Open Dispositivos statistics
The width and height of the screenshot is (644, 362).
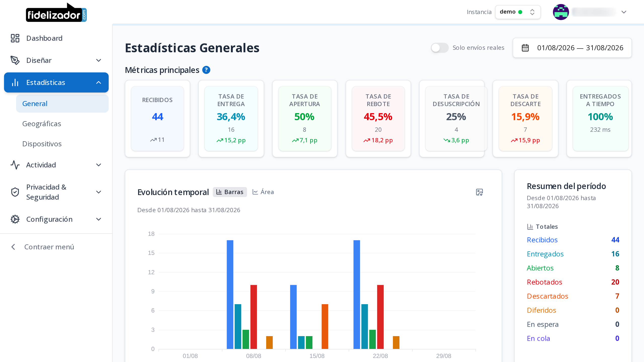point(62,144)
